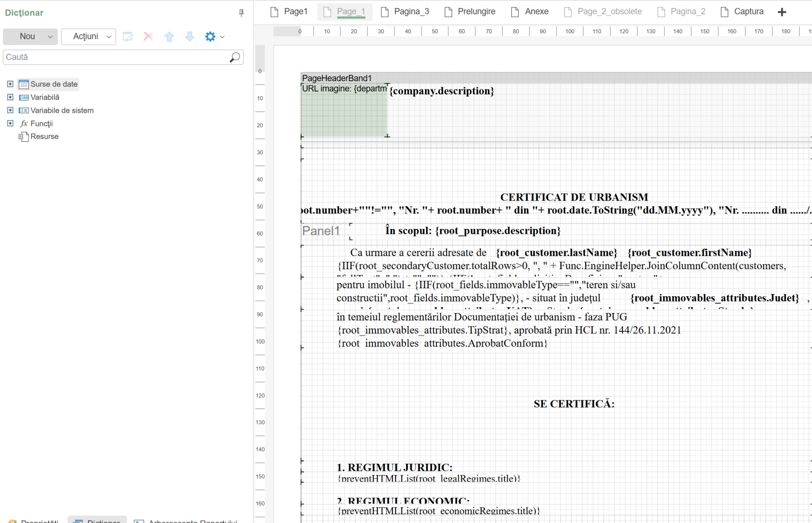
Task: Expand Variabile de sistem node
Action: click(10, 110)
